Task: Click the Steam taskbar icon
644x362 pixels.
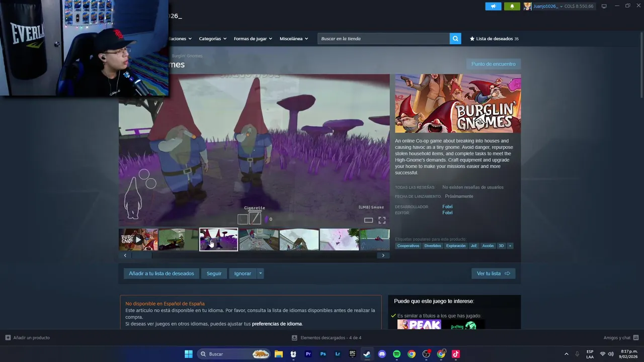Action: (367, 354)
